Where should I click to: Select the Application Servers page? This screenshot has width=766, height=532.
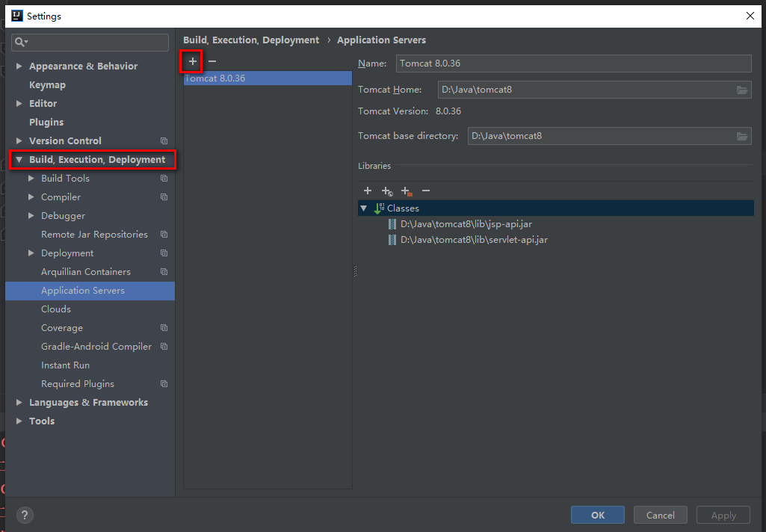(90, 291)
